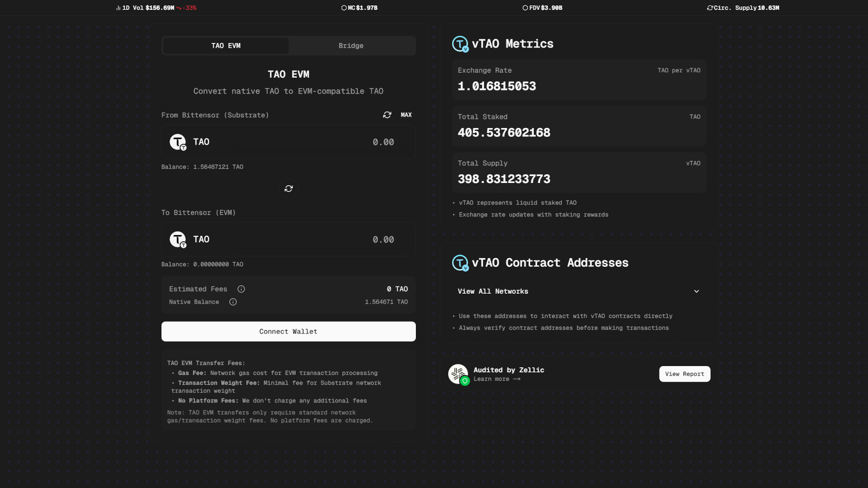The width and height of the screenshot is (868, 488).
Task: Switch to the Bridge tab
Action: [351, 45]
